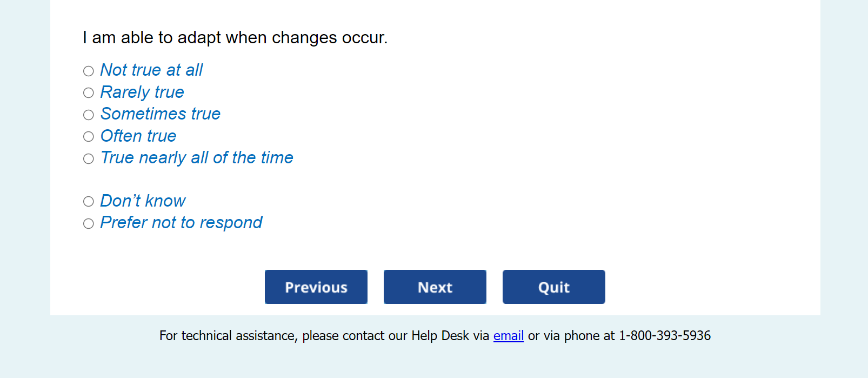Screen dimensions: 868x378
Task: Select 'Prefer not to respond' radio button
Action: [89, 223]
